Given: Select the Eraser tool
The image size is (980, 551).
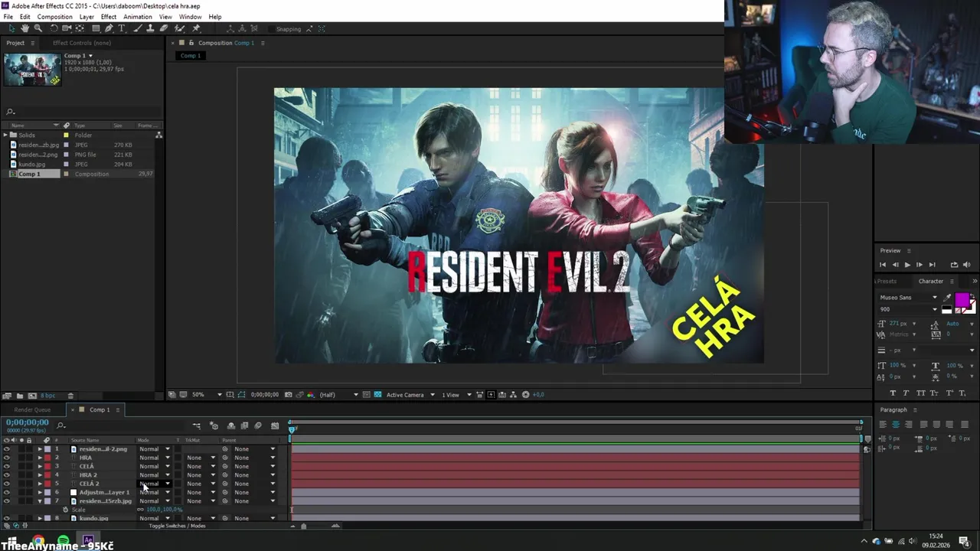Looking at the screenshot, I should (x=164, y=28).
